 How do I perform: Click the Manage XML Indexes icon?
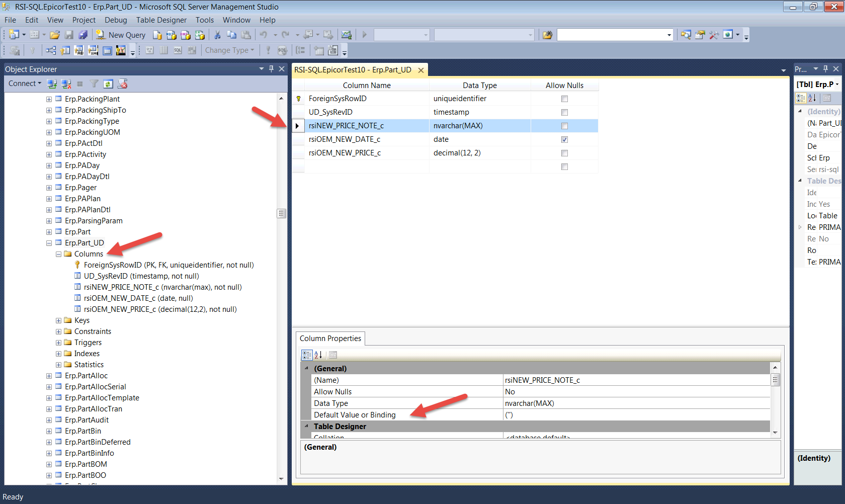[x=93, y=50]
